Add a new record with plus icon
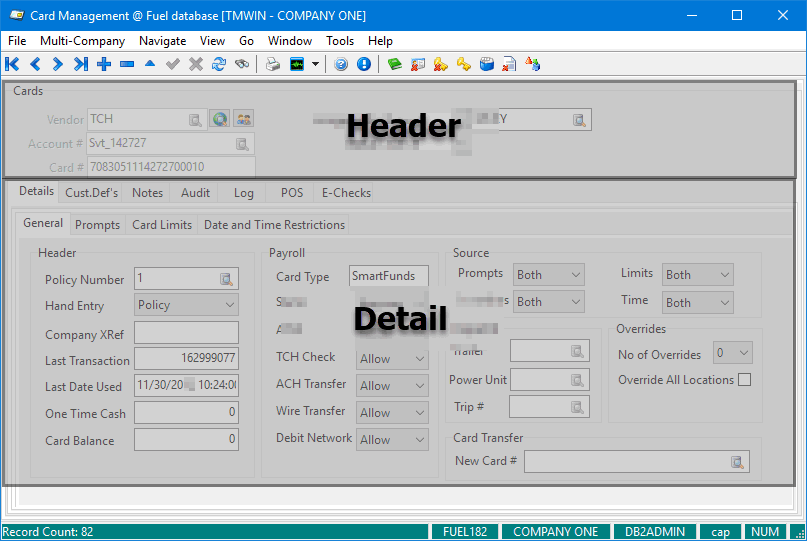The image size is (807, 541). [104, 64]
